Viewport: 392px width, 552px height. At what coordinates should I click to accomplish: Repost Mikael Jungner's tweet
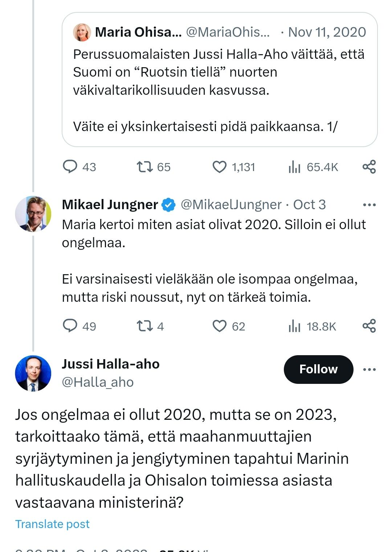pos(144,326)
